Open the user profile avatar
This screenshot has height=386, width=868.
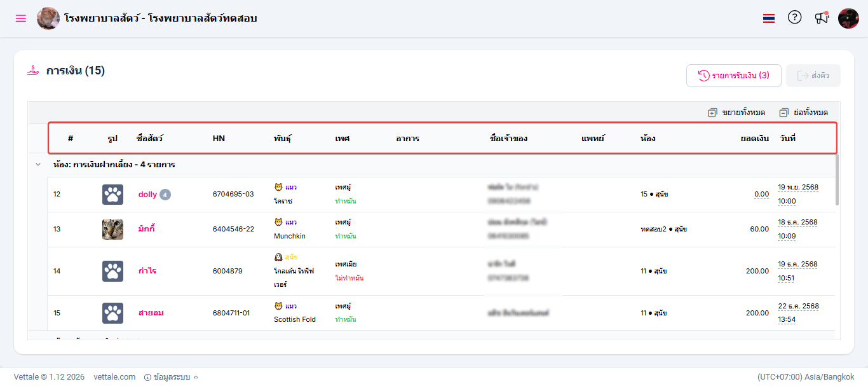coord(849,18)
